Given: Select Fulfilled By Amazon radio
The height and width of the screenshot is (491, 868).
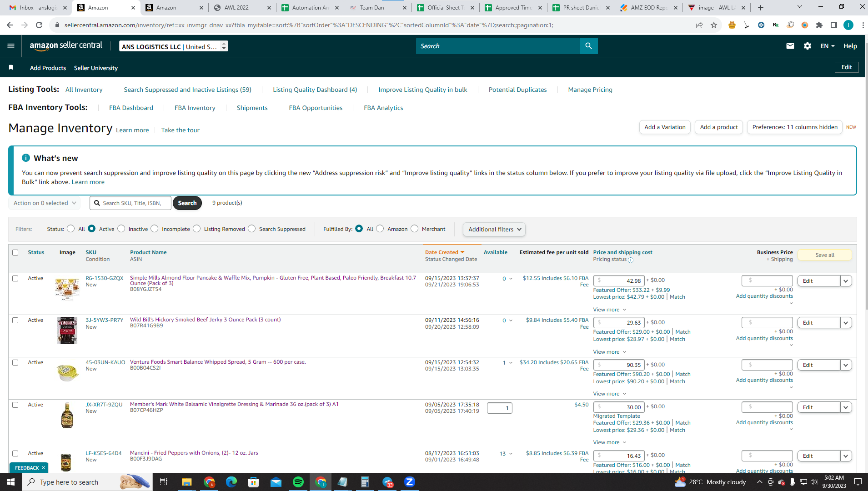Looking at the screenshot, I should click(x=380, y=229).
